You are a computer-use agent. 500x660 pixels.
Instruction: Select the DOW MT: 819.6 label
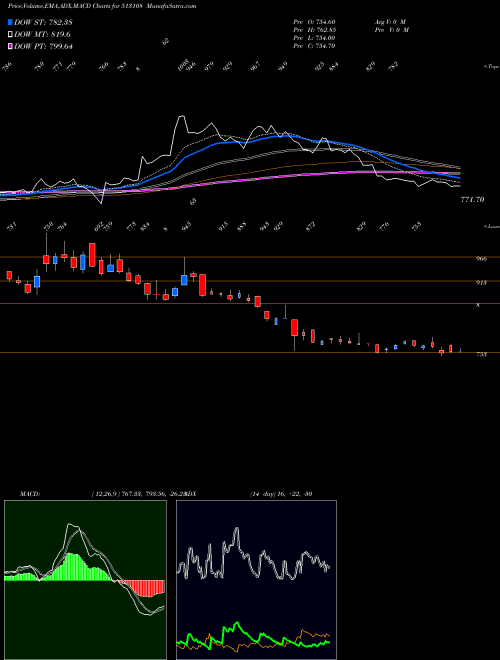coord(42,35)
